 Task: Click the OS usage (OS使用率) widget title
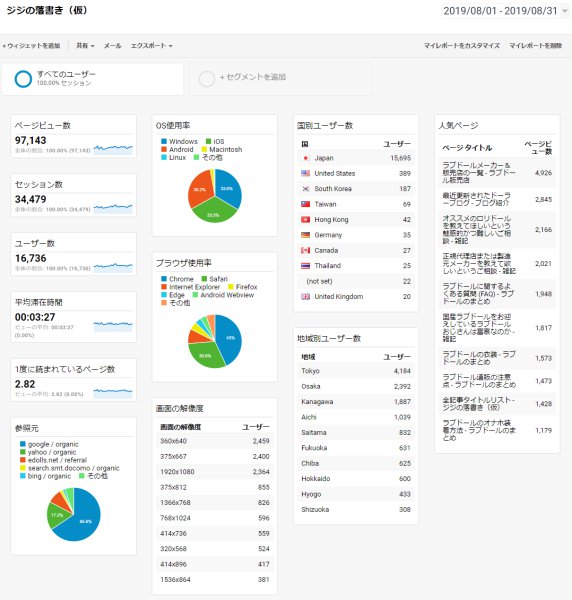click(173, 126)
